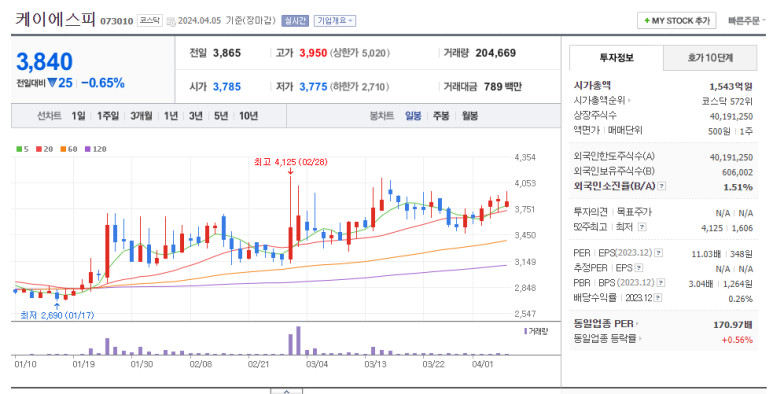This screenshot has width=773, height=394.
Task: Click the 케이에스피 company name heading
Action: pos(55,19)
